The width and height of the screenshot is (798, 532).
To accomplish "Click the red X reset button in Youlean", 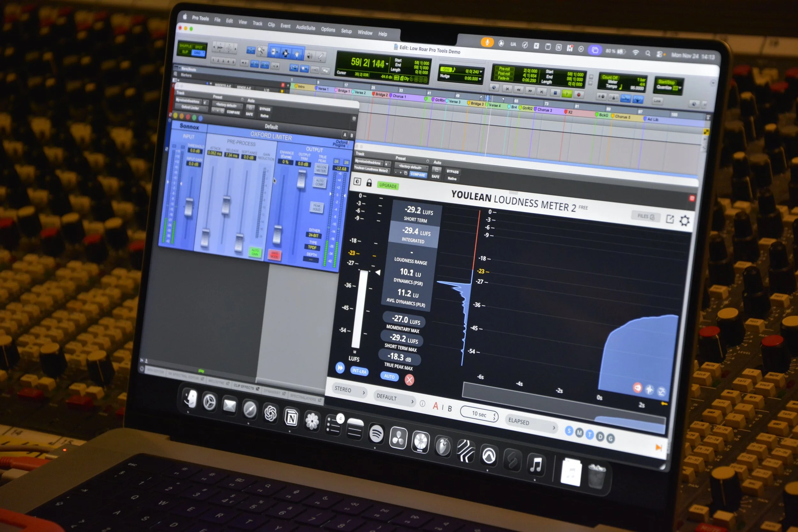I will click(409, 380).
